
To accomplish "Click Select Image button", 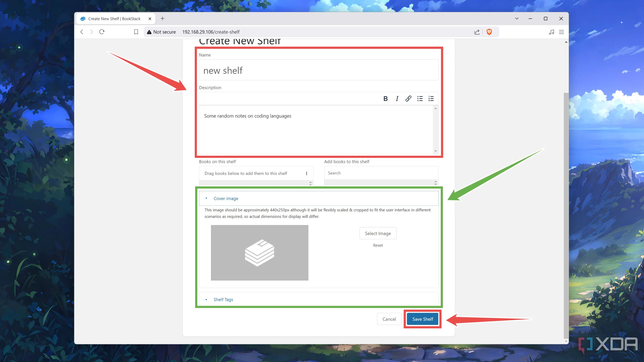I will coord(378,233).
